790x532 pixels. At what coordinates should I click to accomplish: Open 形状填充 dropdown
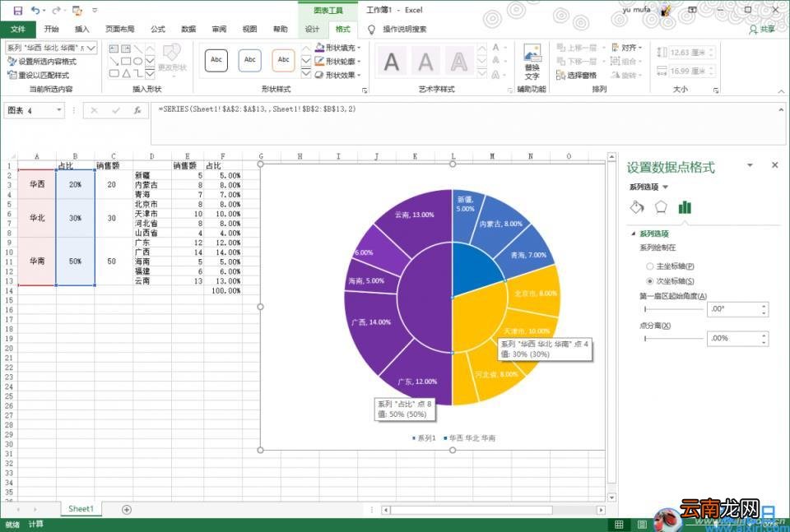(x=338, y=48)
